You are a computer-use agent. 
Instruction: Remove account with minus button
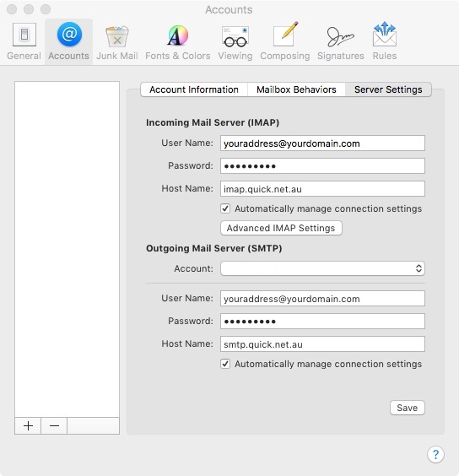pyautogui.click(x=54, y=425)
